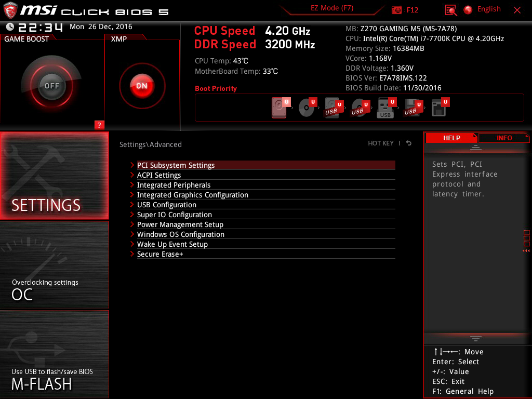Viewport: 532px width, 399px height.
Task: Select the USB hard disk boot icon
Action: coord(334,108)
